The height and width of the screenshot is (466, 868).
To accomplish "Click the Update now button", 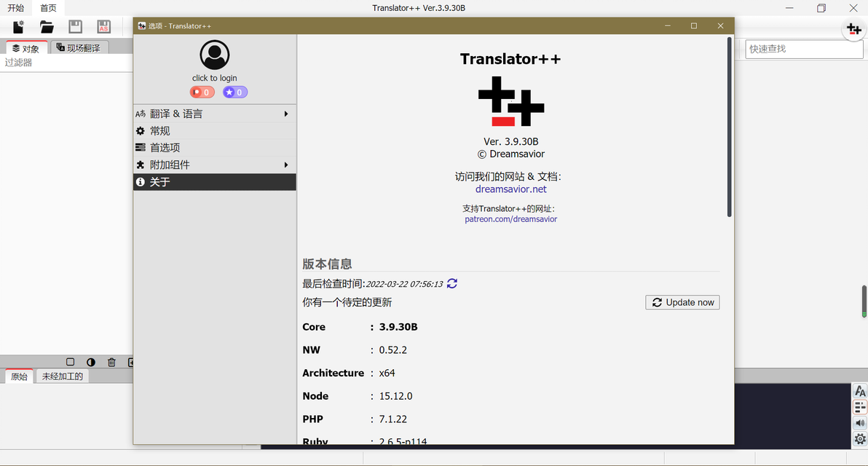I will (x=682, y=302).
